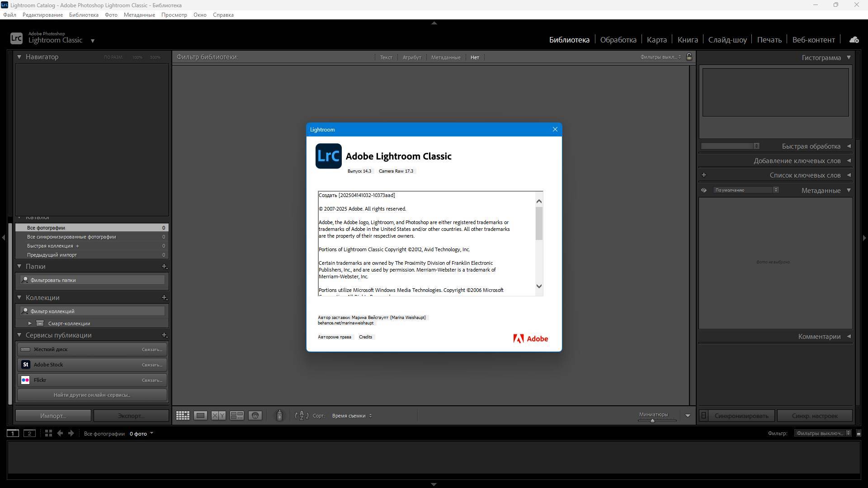868x488 pixels.
Task: Add keyword with plus in Список ключевых слов
Action: (704, 175)
